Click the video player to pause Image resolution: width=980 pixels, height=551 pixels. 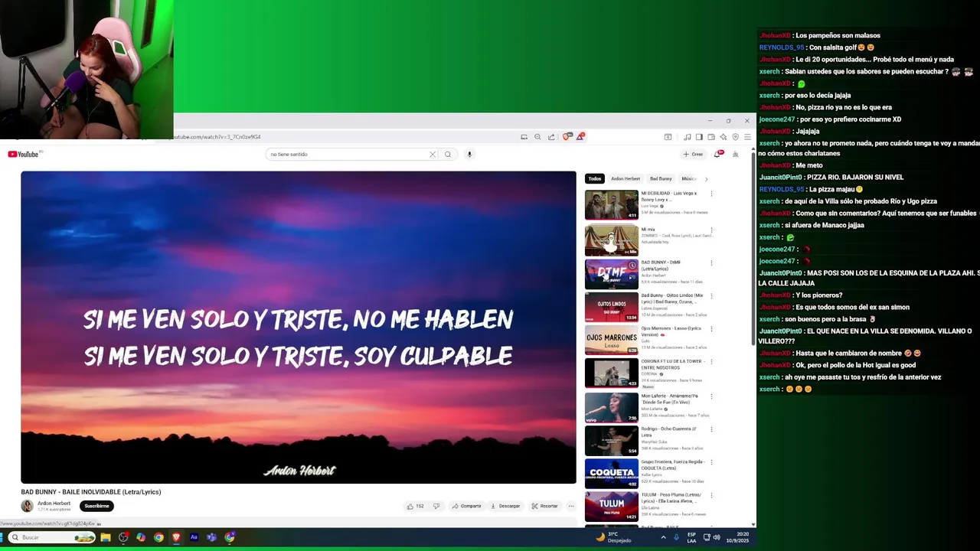pos(299,327)
